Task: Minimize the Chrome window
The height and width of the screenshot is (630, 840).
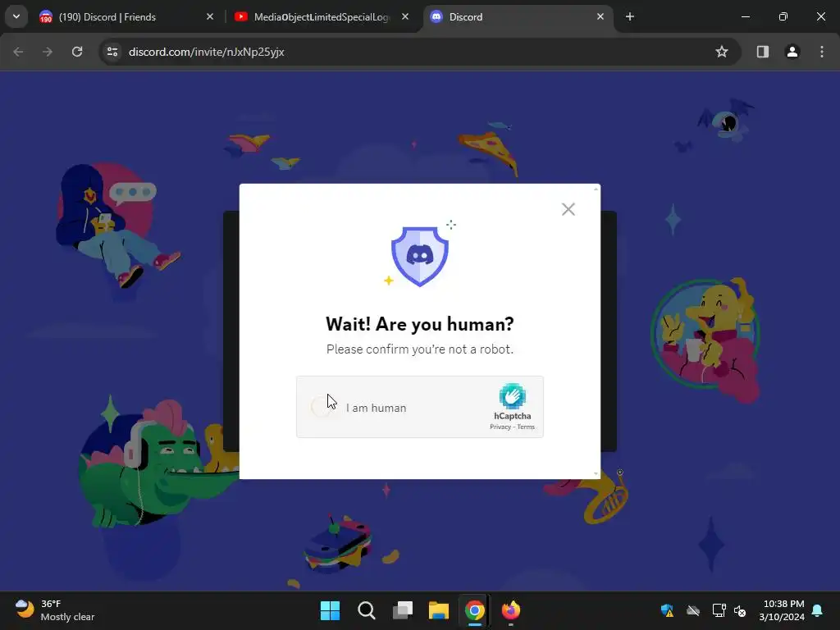Action: click(x=745, y=16)
